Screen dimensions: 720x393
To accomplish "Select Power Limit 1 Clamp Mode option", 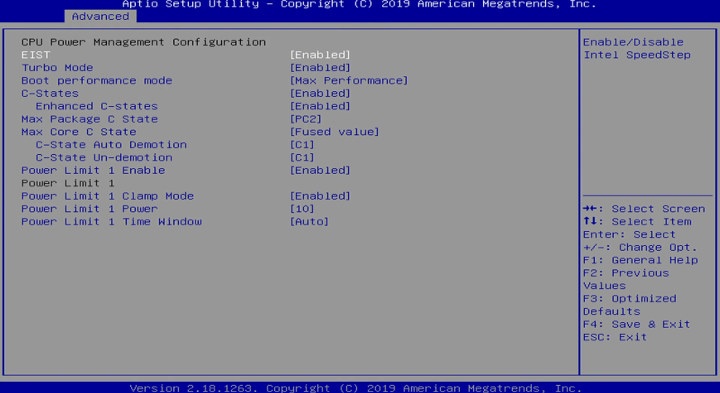I will point(107,196).
